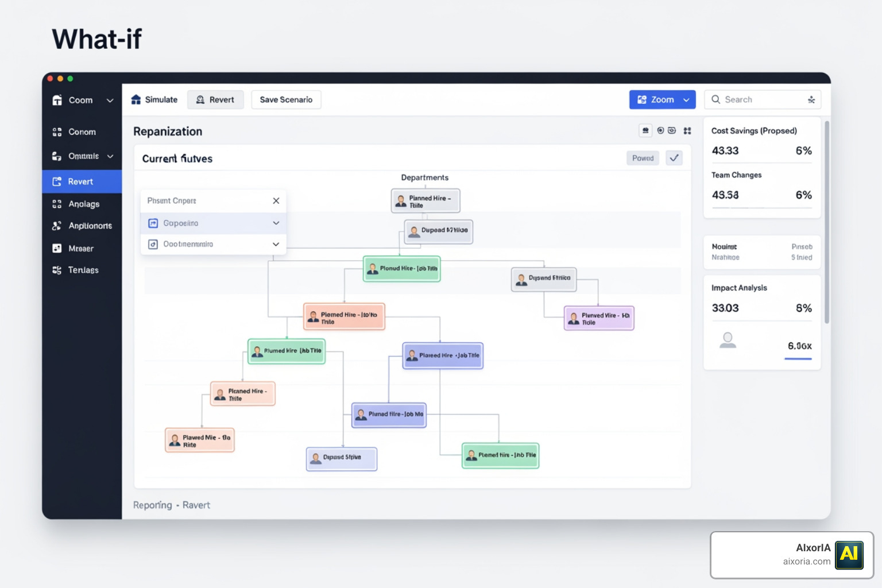Screen dimensions: 882x588
Task: Click Save Scenario button
Action: 286,100
